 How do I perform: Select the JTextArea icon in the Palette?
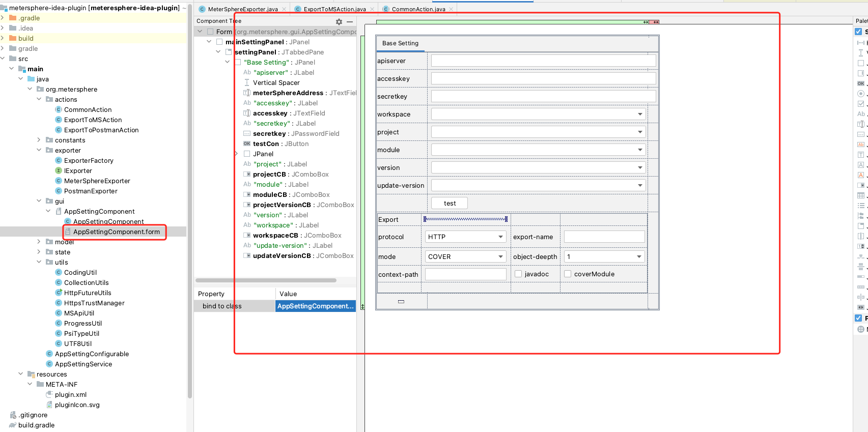click(861, 155)
